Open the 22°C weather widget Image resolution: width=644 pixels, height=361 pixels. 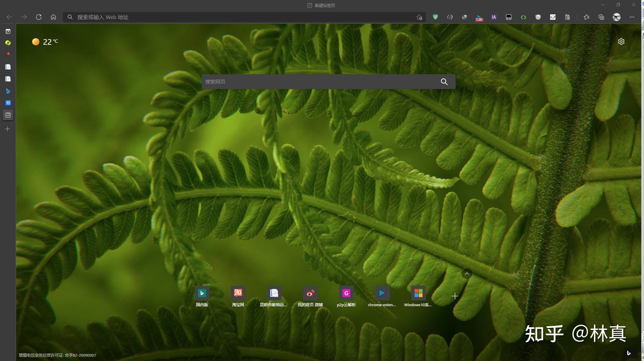coord(45,42)
